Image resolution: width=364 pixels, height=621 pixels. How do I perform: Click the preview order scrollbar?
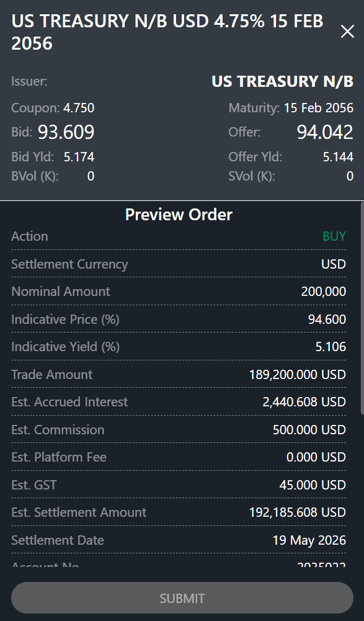(362, 309)
